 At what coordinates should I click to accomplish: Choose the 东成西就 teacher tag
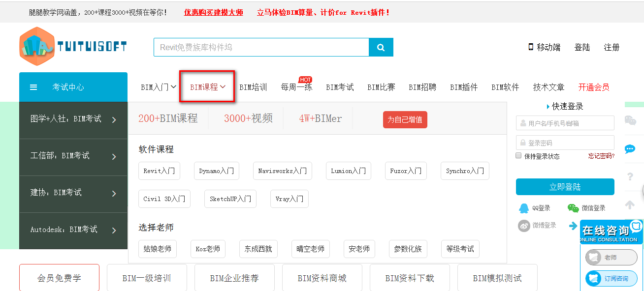tap(258, 249)
